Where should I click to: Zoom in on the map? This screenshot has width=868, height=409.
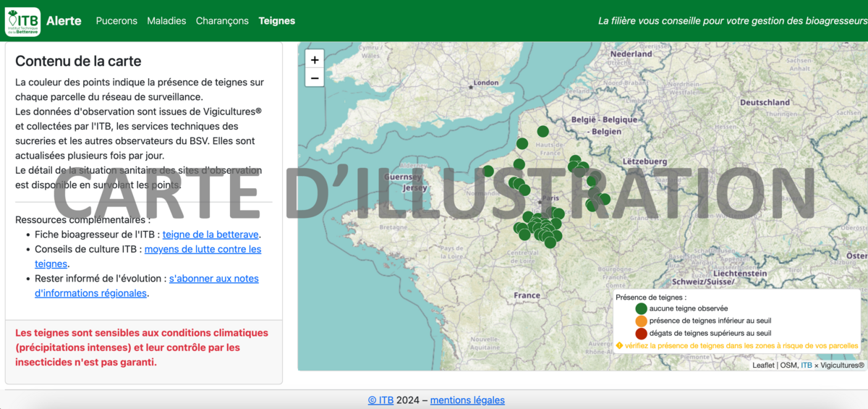tap(315, 60)
